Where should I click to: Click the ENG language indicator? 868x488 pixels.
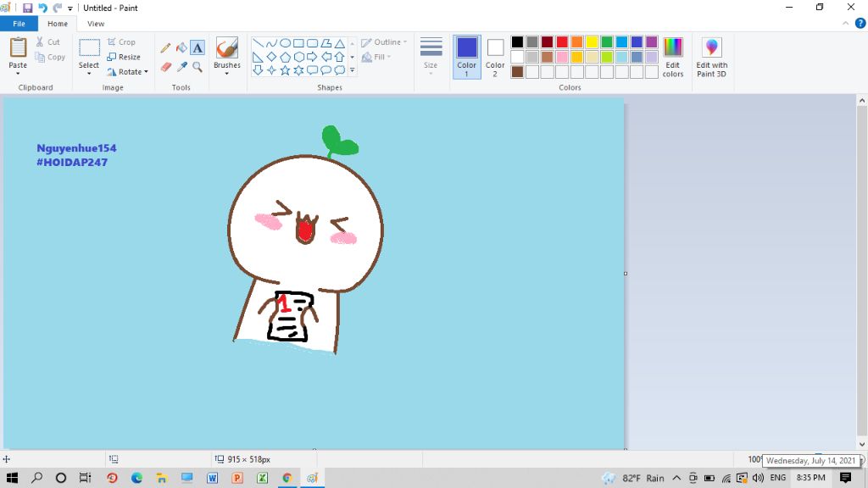coord(778,478)
